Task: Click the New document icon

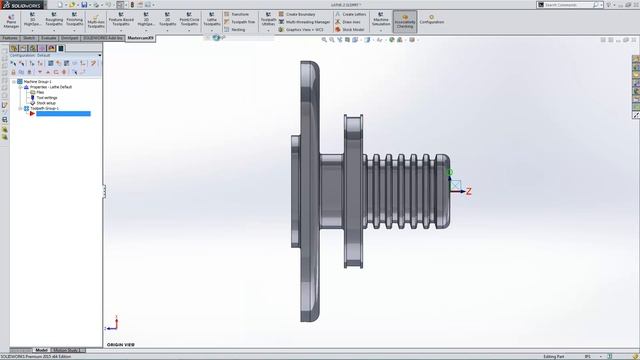Action: [60, 5]
